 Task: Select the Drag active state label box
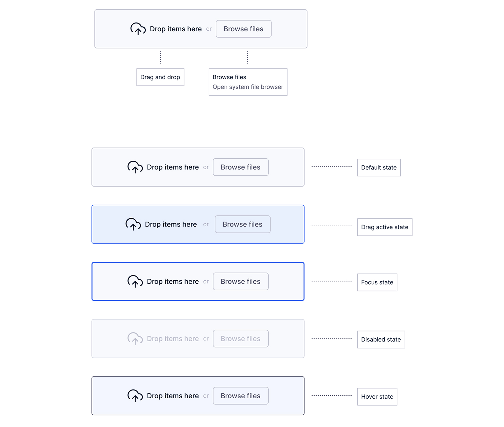[x=385, y=227]
